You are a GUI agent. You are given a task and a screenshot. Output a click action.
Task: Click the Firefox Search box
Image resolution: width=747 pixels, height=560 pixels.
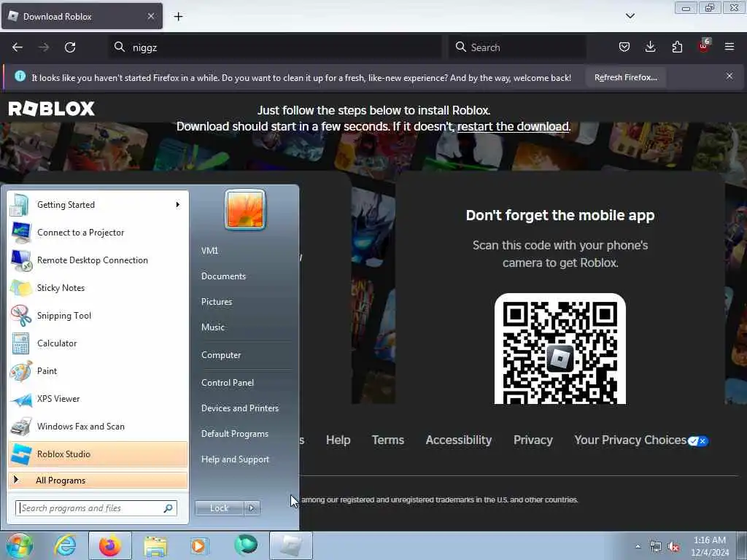click(517, 47)
